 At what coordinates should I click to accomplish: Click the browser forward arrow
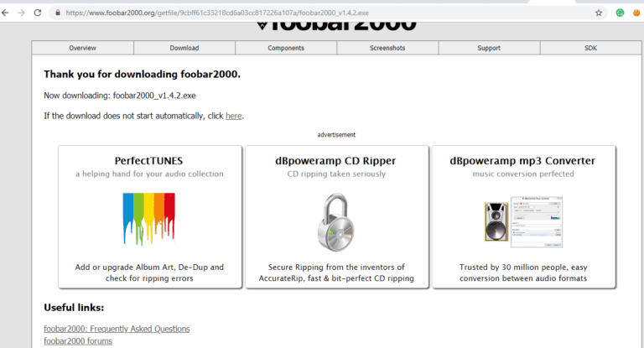point(21,13)
